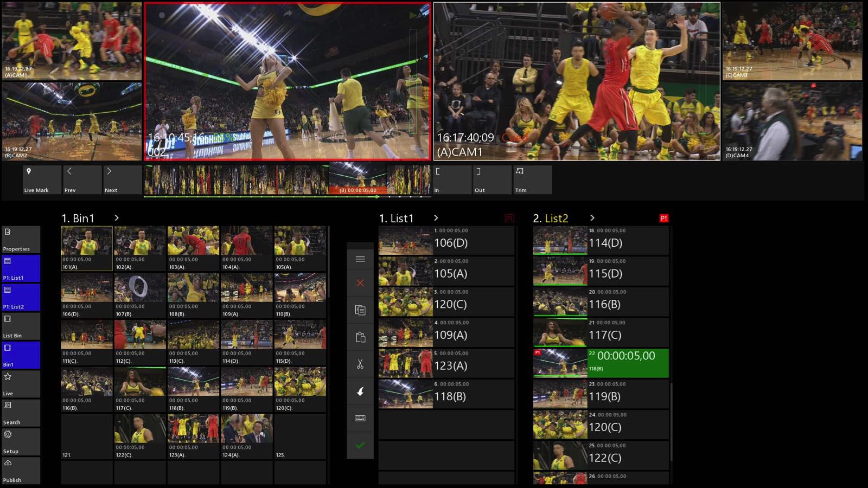This screenshot has height=488, width=868.
Task: Expand the List1 header chevron
Action: [x=436, y=218]
